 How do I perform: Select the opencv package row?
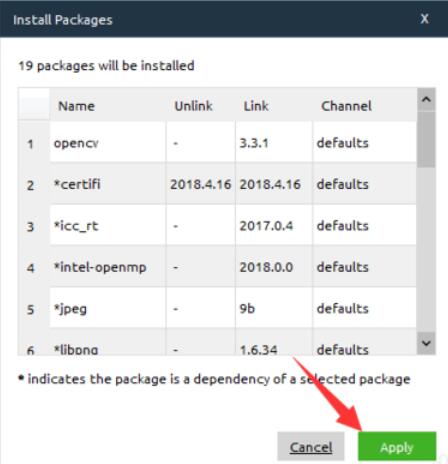pos(217,143)
